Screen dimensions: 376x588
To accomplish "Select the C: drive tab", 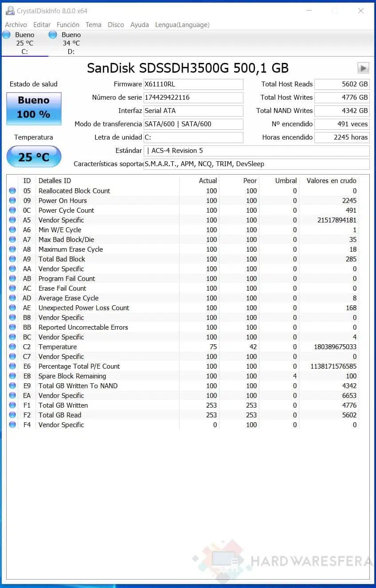I will click(x=24, y=43).
